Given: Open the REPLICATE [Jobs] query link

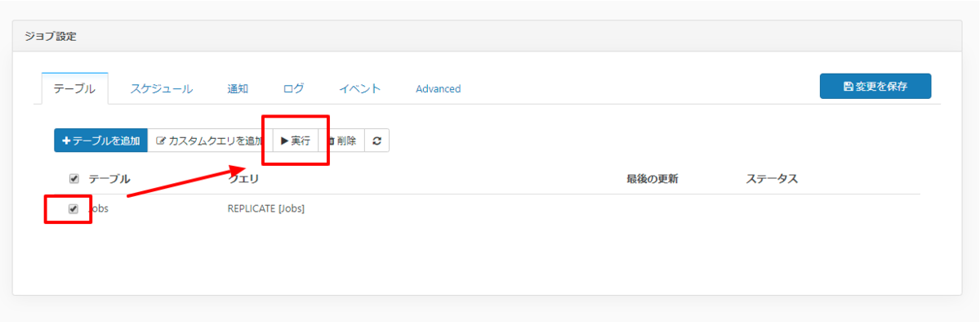Looking at the screenshot, I should tap(266, 208).
